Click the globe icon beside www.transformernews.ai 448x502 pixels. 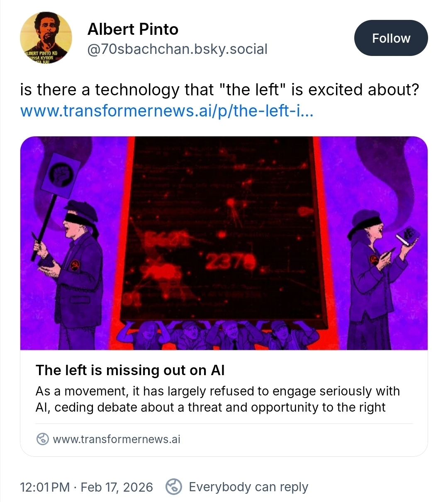tap(43, 439)
